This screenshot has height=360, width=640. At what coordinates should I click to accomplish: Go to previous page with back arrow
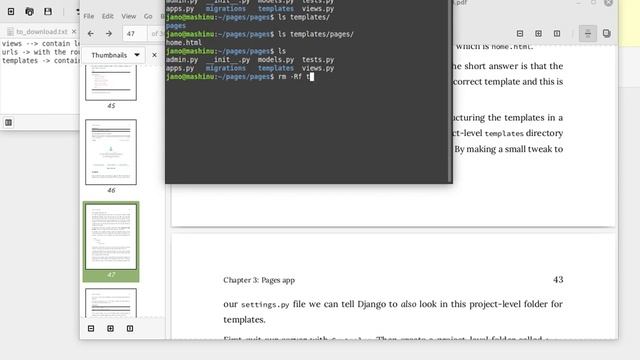[91, 33]
